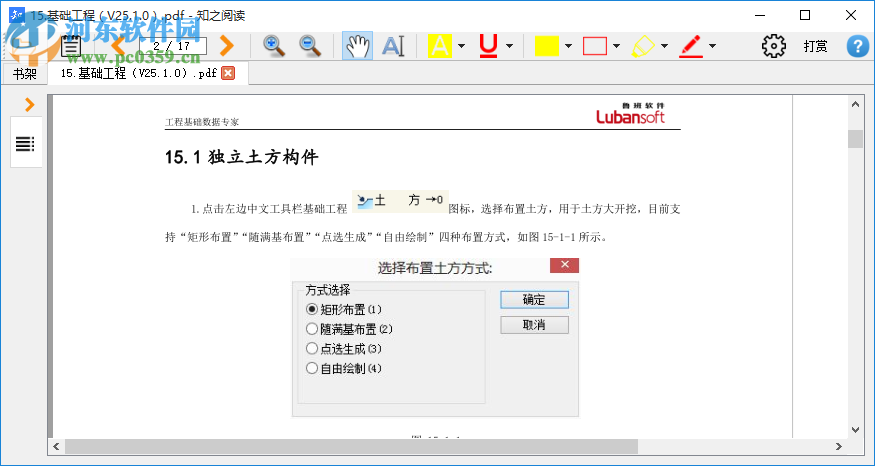Viewport: 875px width, 466px height.
Task: Click the horizontal scrollbar thumb
Action: pos(352,446)
